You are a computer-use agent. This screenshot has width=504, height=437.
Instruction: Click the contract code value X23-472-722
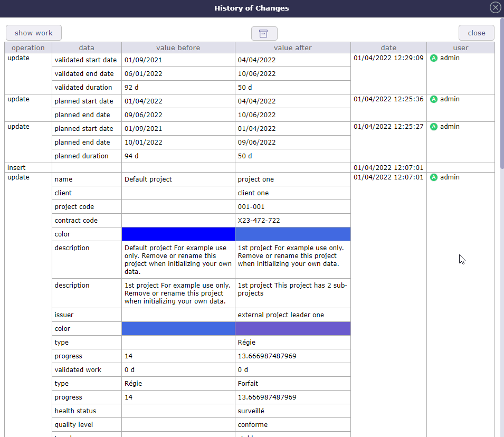coord(259,221)
